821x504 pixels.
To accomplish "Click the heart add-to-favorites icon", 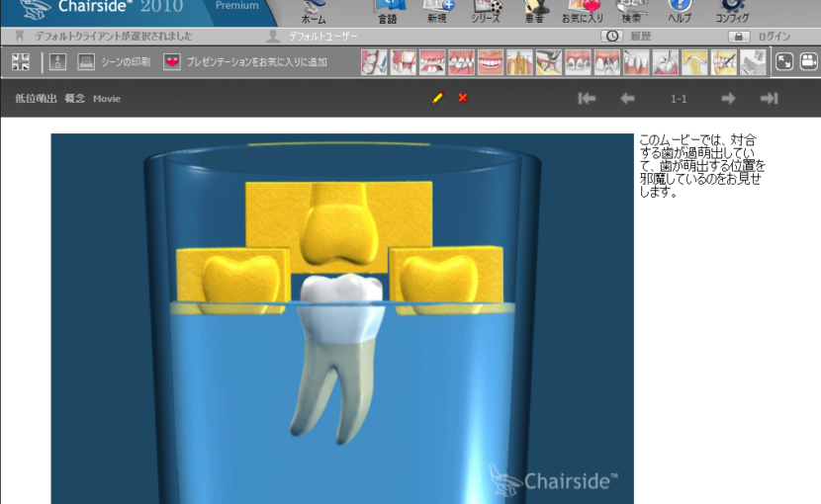I will [x=172, y=61].
